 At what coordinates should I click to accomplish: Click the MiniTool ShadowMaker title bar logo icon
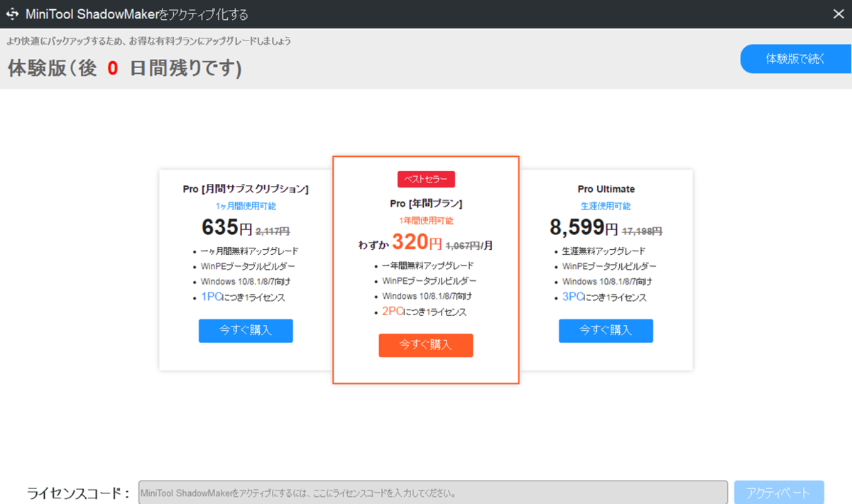11,13
